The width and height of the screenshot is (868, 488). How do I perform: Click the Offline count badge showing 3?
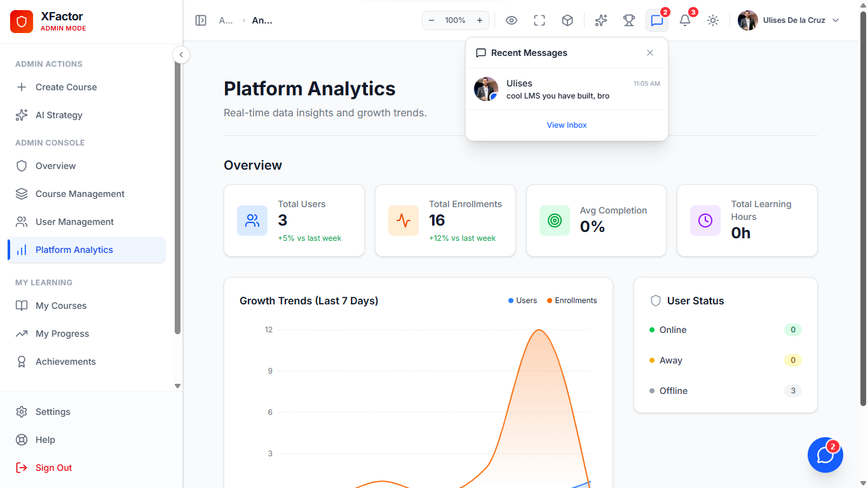793,391
